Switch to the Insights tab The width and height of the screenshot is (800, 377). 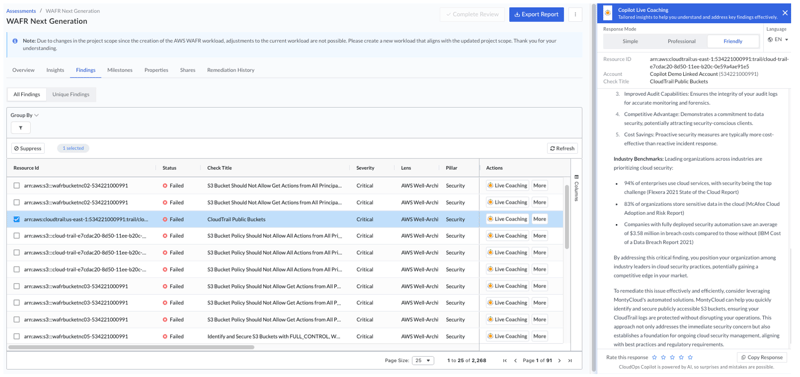pyautogui.click(x=55, y=70)
